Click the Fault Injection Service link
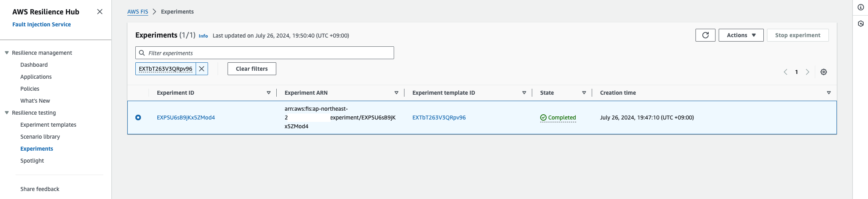This screenshot has width=868, height=199. click(42, 24)
